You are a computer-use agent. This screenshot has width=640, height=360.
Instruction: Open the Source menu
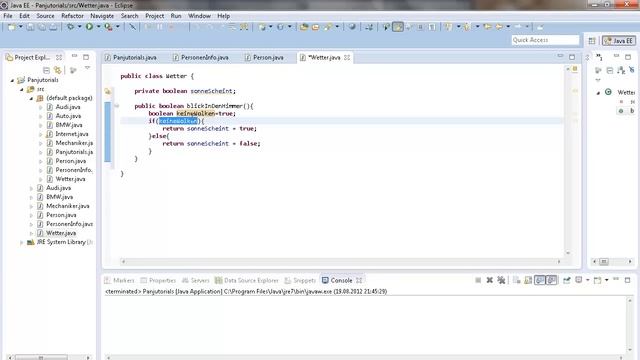pyautogui.click(x=45, y=16)
